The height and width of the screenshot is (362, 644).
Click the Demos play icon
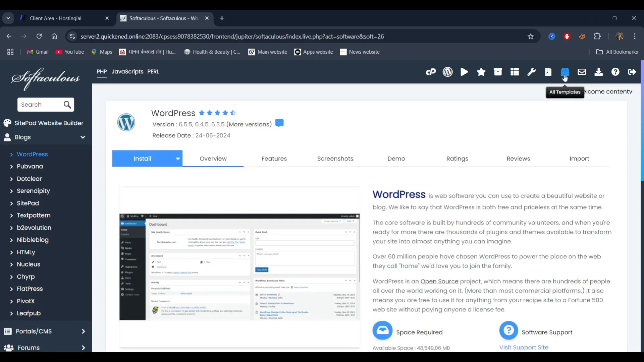(464, 72)
